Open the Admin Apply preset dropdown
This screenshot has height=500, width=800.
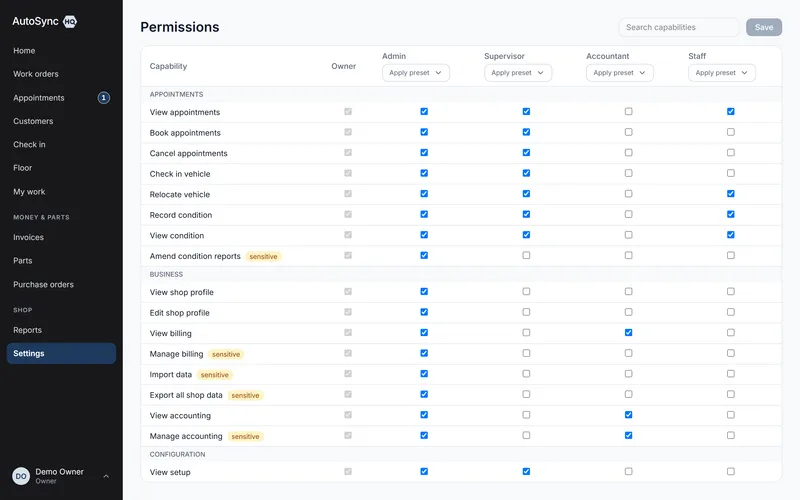[416, 72]
